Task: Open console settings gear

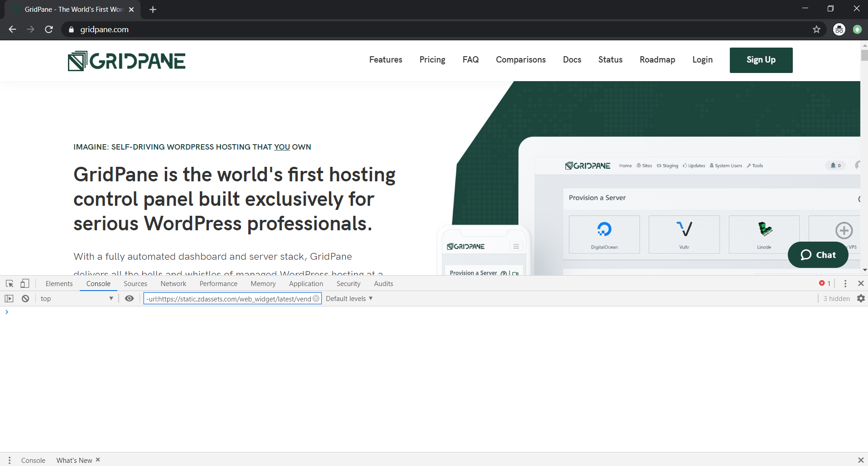Action: coord(861,299)
